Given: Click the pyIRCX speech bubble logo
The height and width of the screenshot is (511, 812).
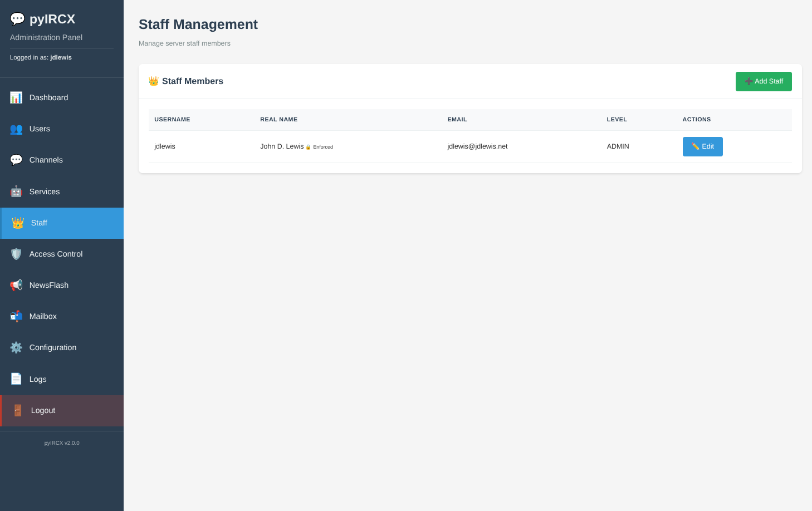Looking at the screenshot, I should [17, 18].
